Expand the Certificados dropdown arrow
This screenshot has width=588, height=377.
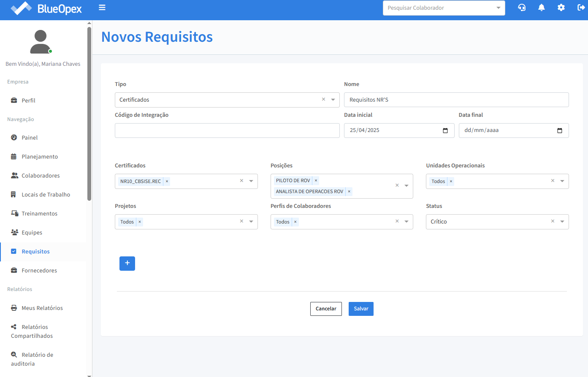pyautogui.click(x=251, y=181)
